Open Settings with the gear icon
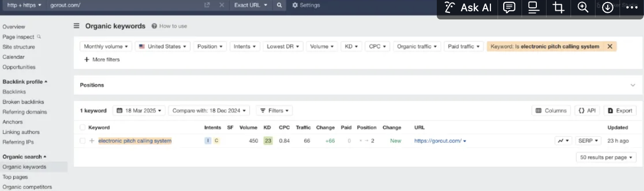The image size is (644, 191). point(306,5)
